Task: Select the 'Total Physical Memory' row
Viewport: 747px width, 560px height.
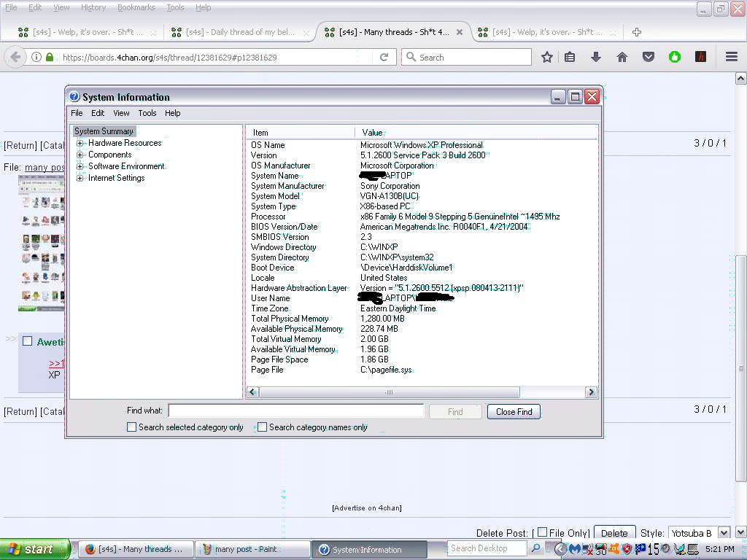Action: click(422, 319)
